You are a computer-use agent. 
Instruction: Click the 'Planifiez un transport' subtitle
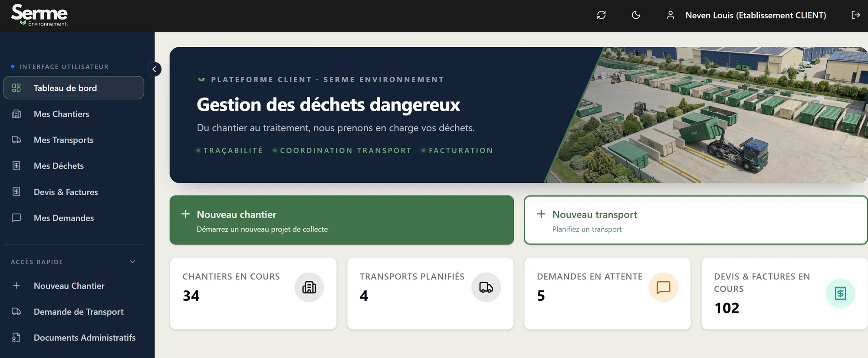coord(587,229)
